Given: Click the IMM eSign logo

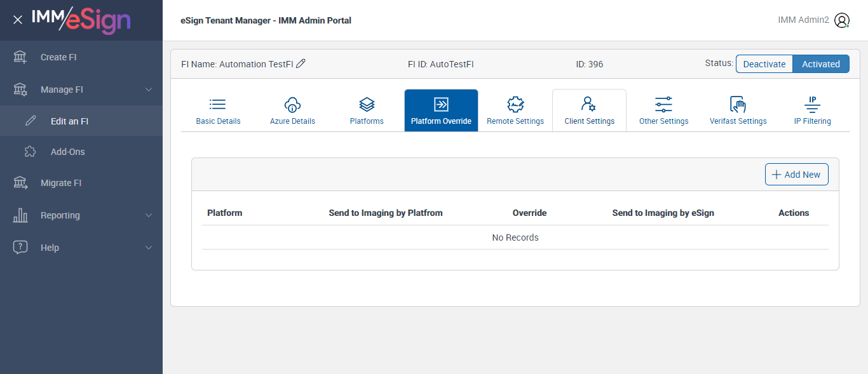Looking at the screenshot, I should [81, 20].
